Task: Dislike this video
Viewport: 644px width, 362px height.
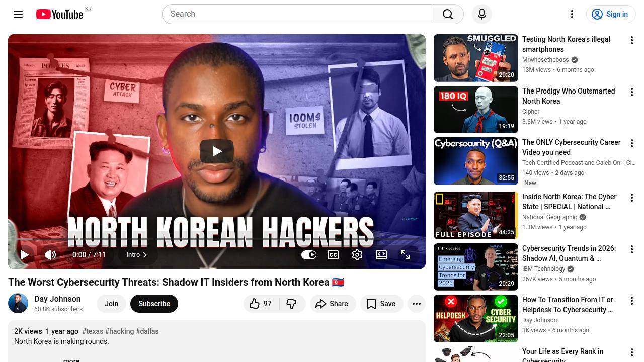Action: click(292, 304)
